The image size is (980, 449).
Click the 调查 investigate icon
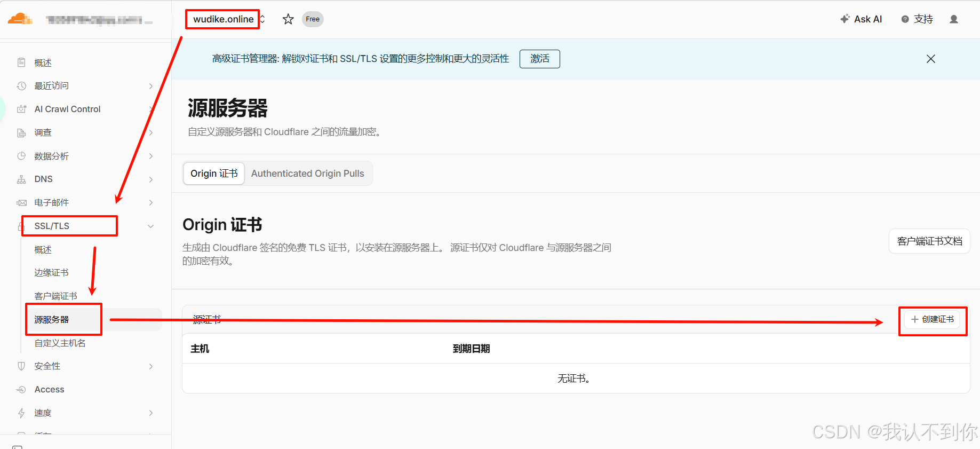pyautogui.click(x=21, y=132)
